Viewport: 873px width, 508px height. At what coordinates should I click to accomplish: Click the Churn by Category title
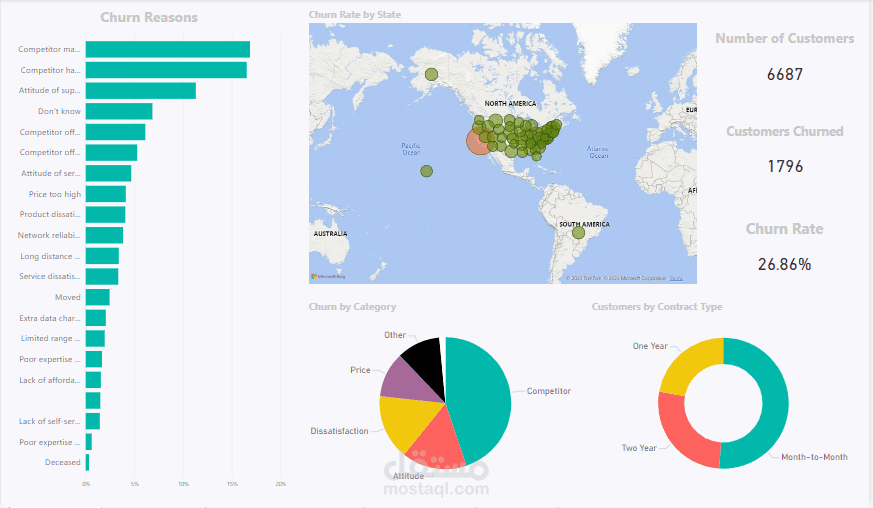352,306
